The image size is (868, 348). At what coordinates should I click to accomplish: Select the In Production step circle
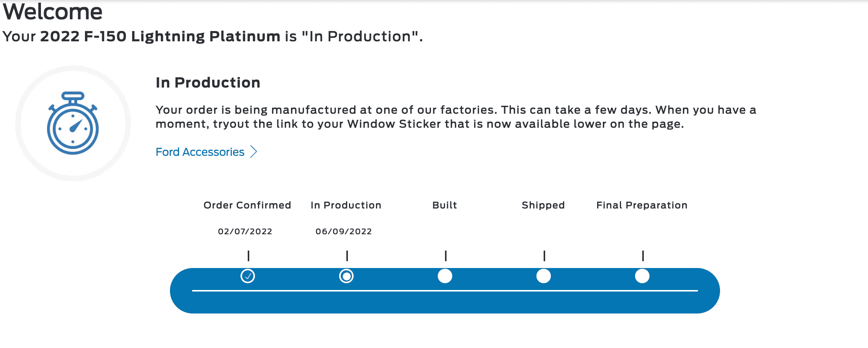[x=346, y=276]
